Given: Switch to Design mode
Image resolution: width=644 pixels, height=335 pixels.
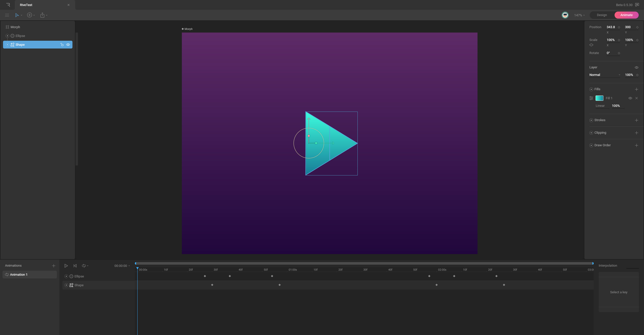Looking at the screenshot, I should point(601,15).
